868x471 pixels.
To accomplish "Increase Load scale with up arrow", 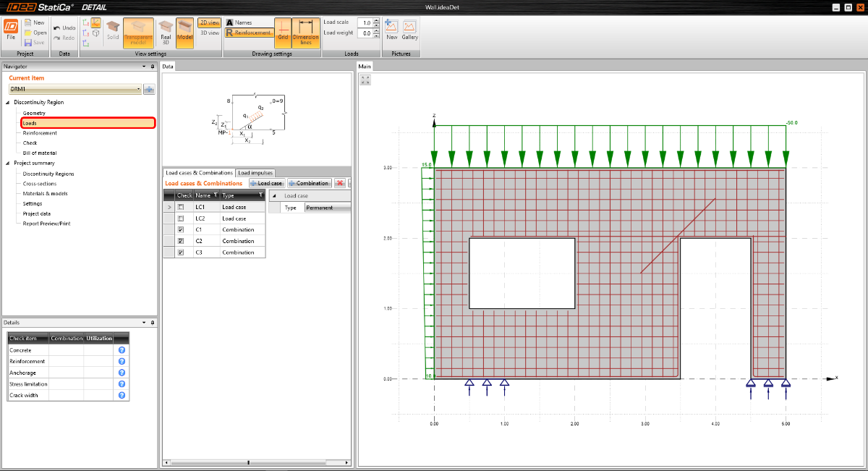I will 375,20.
